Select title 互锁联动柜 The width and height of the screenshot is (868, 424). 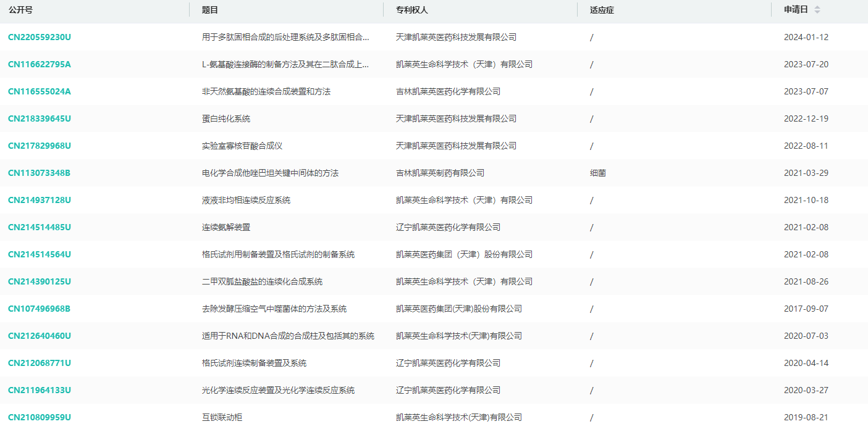pyautogui.click(x=222, y=417)
